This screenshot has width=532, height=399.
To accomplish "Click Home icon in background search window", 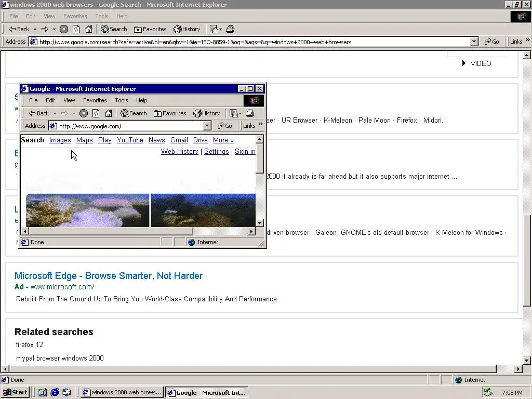I will point(89,29).
